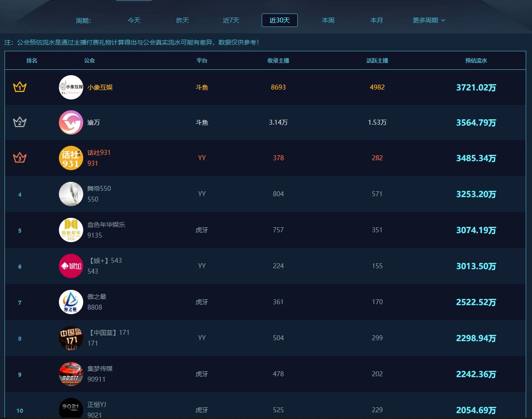The image size is (532, 419).
Task: Click the 娱加 red guild logo
Action: pos(71,266)
